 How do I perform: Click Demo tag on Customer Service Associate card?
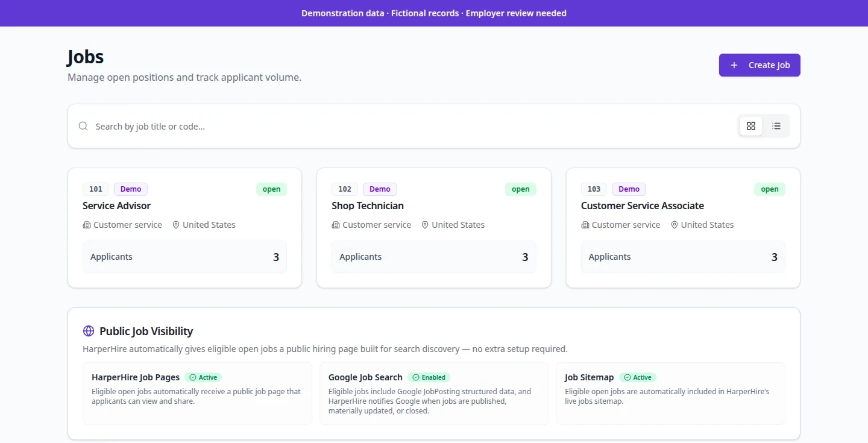click(629, 189)
